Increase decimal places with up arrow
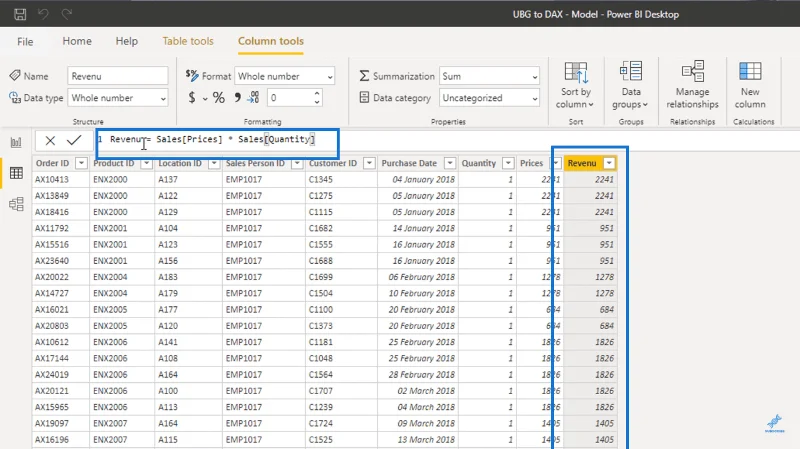 point(317,93)
